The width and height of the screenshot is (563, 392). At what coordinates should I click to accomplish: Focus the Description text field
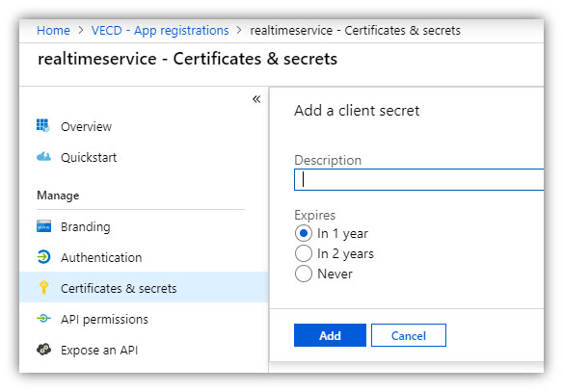point(418,179)
